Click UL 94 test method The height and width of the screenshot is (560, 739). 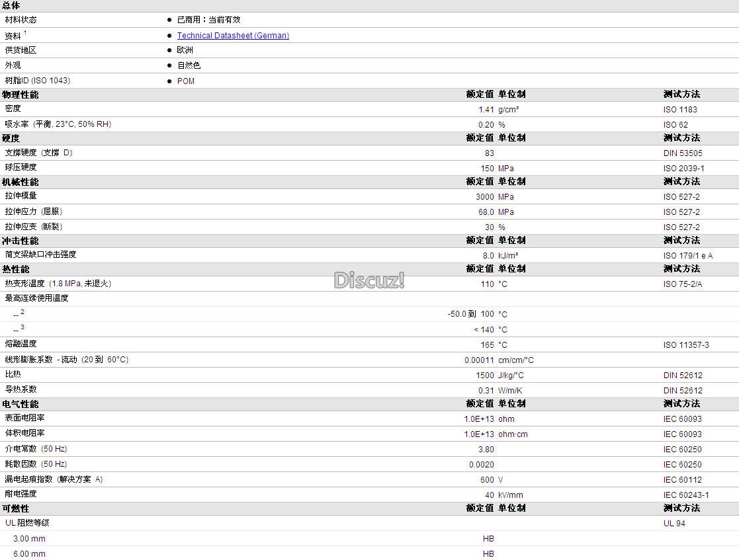click(x=674, y=523)
